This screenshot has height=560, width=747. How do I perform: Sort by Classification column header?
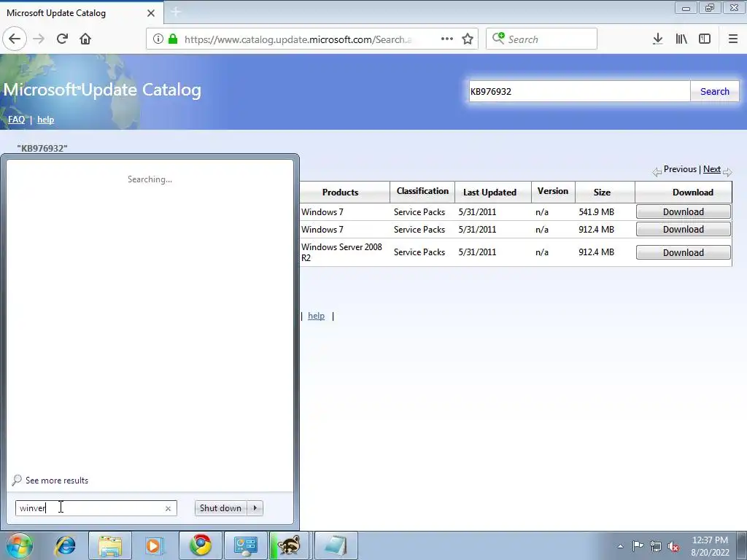pos(422,191)
